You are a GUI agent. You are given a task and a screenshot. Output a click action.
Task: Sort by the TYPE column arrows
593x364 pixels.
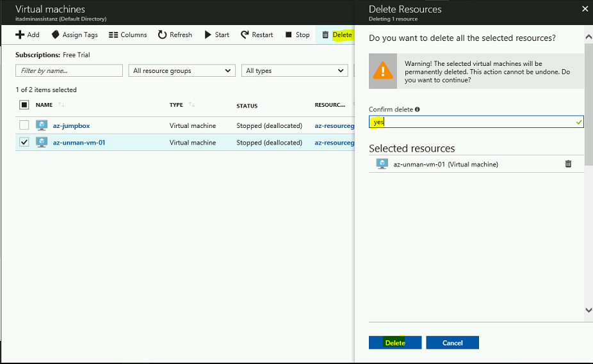coord(191,105)
